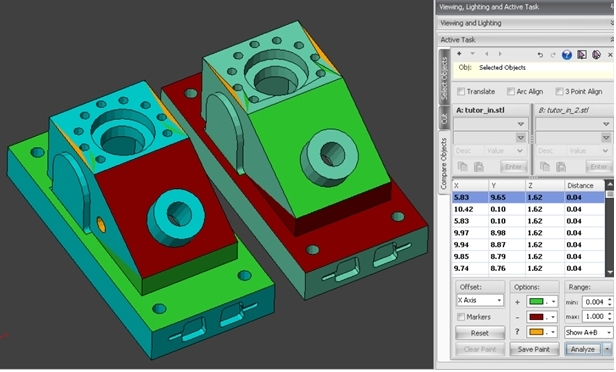This screenshot has width=616, height=372.
Task: Open the X Axis offset dropdown
Action: 480,301
